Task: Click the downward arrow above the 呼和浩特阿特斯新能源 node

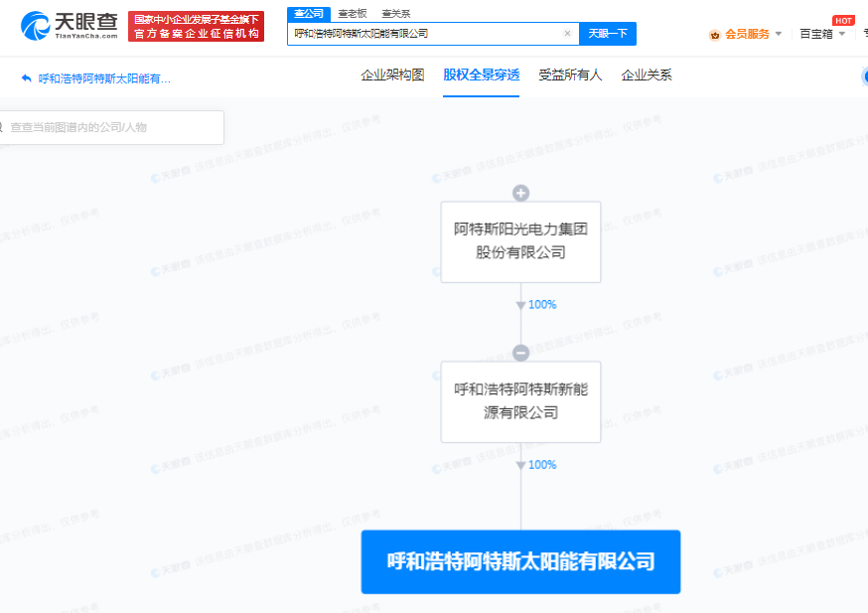Action: click(520, 305)
